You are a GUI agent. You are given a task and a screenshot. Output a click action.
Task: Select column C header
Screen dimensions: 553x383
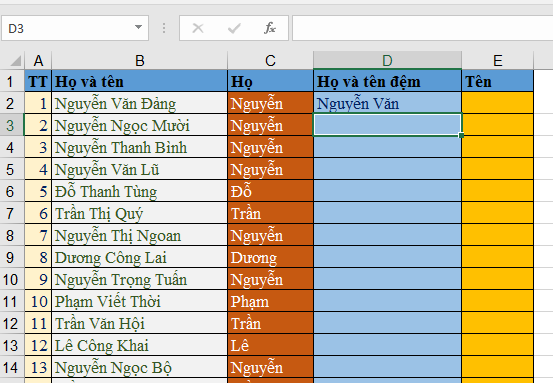pos(271,61)
